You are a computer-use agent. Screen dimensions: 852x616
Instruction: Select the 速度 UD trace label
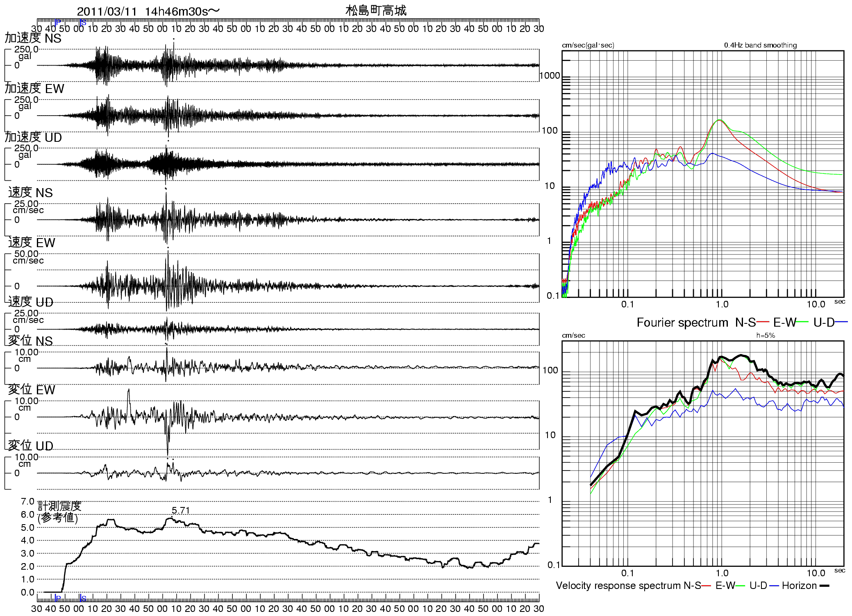click(x=31, y=302)
